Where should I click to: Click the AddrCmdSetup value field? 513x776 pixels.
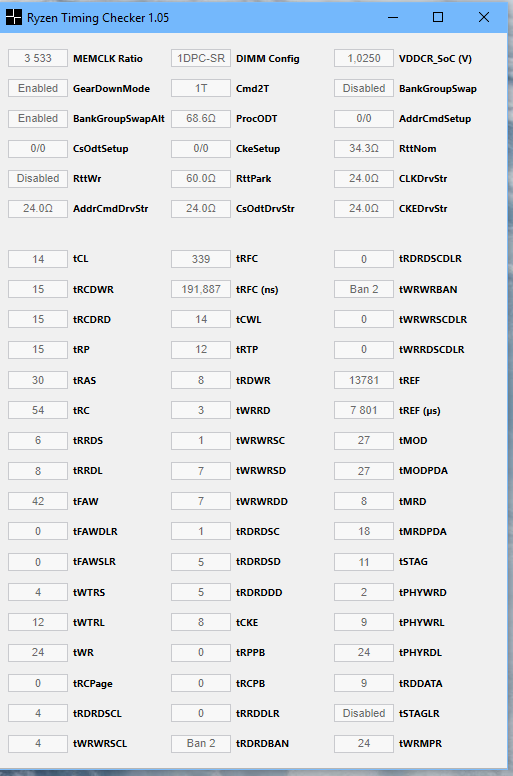click(364, 118)
